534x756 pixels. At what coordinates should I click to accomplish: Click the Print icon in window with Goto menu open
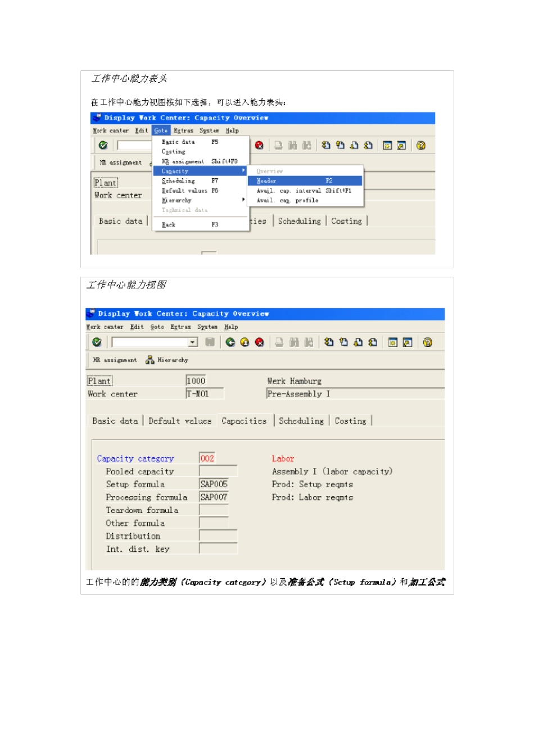click(x=278, y=145)
